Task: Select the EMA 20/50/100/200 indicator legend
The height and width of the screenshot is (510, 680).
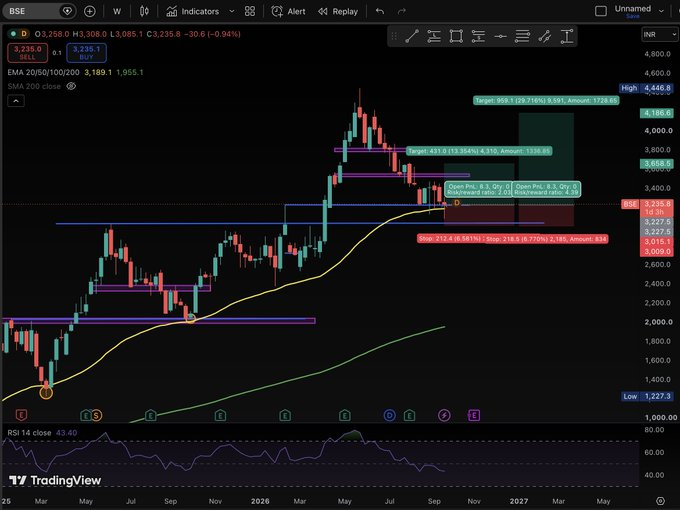Action: (43, 72)
